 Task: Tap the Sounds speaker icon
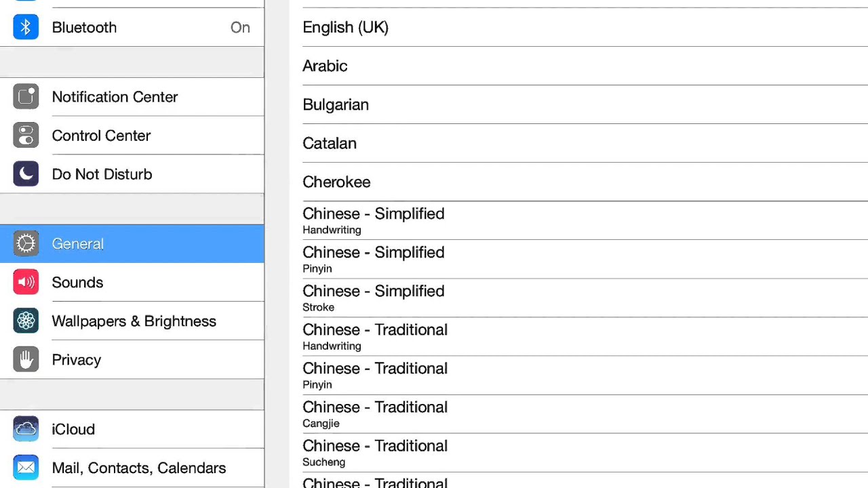click(x=26, y=282)
